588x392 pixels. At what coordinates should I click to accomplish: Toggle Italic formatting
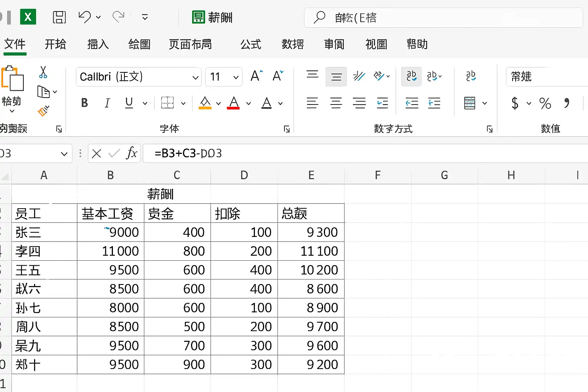point(107,103)
